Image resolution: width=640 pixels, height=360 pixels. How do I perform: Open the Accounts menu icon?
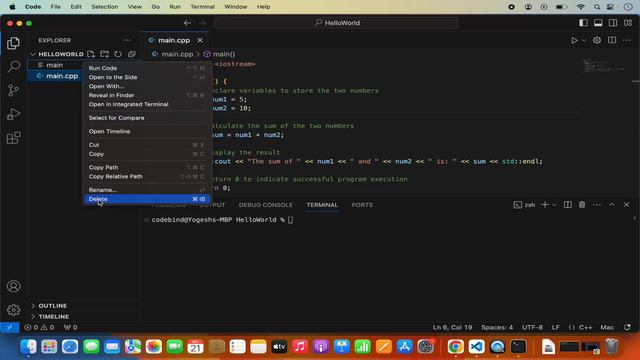pos(13,286)
